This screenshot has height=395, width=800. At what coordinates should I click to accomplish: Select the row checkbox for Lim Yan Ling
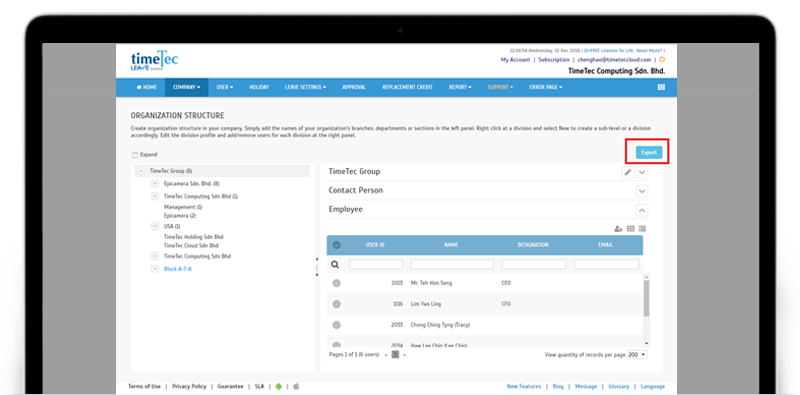336,304
